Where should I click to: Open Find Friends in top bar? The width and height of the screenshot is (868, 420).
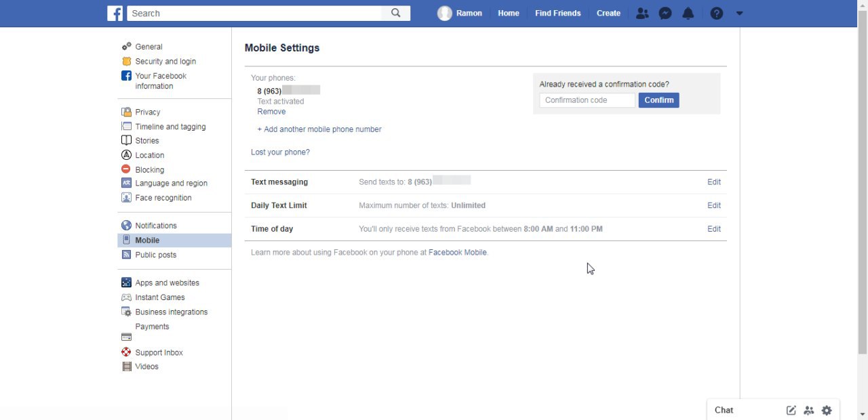click(x=558, y=14)
